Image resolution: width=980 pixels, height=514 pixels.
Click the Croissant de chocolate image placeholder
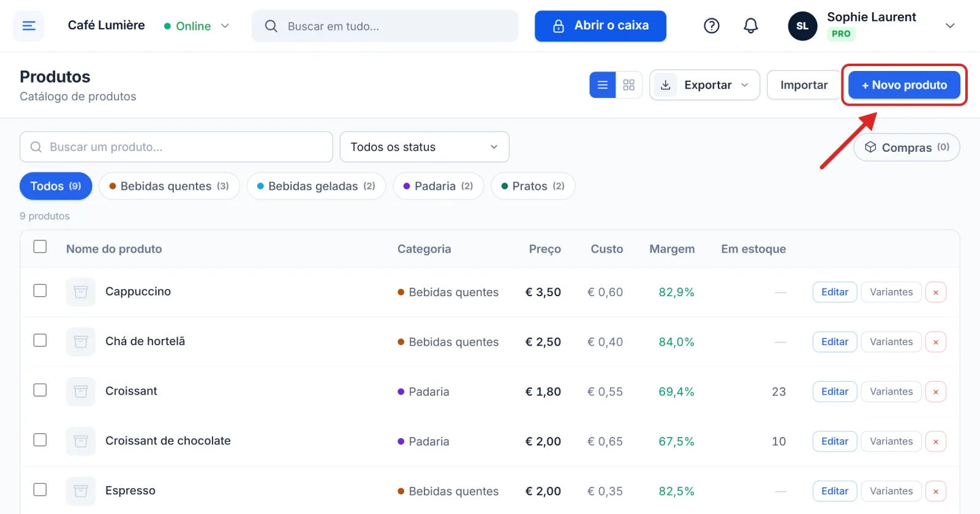pyautogui.click(x=81, y=441)
